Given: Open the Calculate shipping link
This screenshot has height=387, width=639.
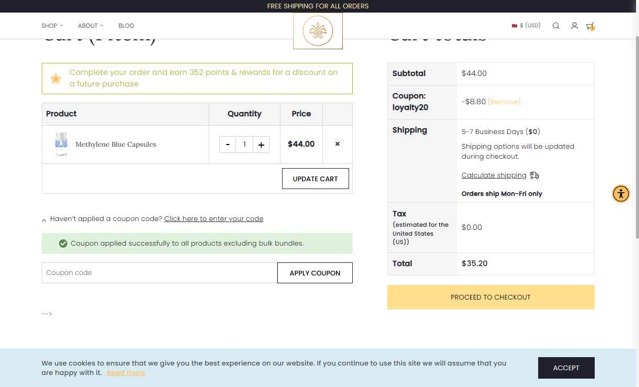Looking at the screenshot, I should click(x=494, y=175).
